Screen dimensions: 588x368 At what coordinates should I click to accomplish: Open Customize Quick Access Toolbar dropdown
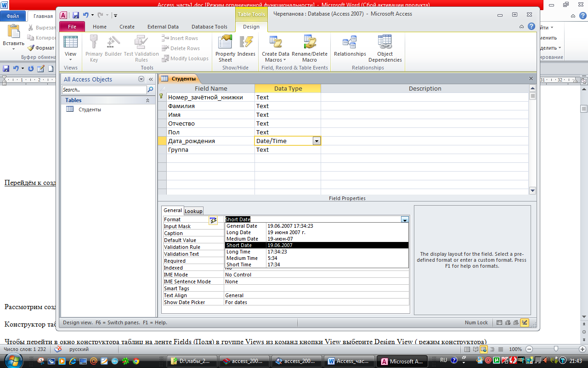tap(115, 15)
